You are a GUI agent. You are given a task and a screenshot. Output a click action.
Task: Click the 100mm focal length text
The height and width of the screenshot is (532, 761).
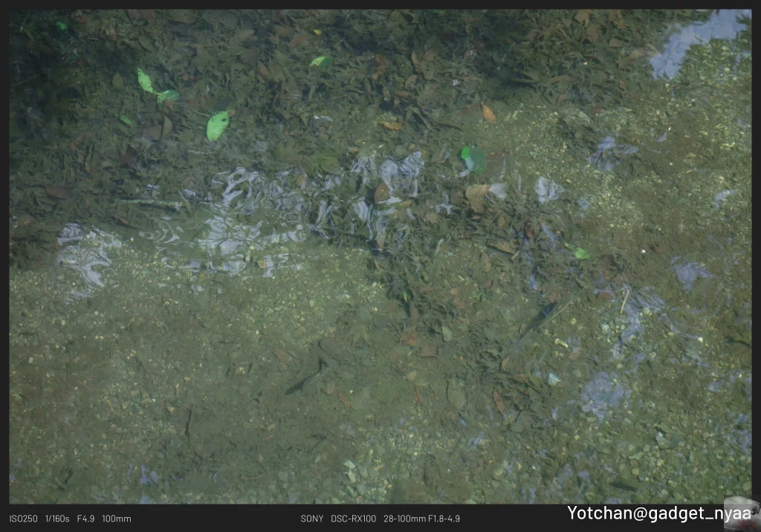pos(116,518)
